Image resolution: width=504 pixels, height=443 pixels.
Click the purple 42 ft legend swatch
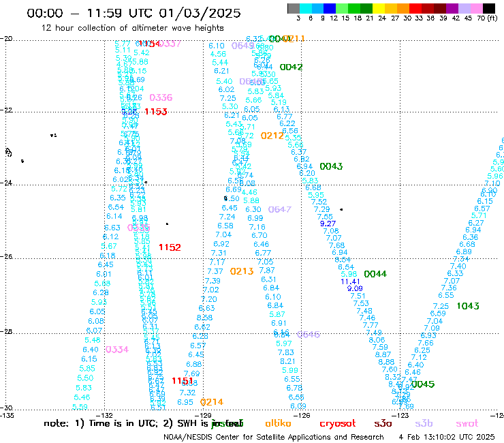pyautogui.click(x=452, y=8)
